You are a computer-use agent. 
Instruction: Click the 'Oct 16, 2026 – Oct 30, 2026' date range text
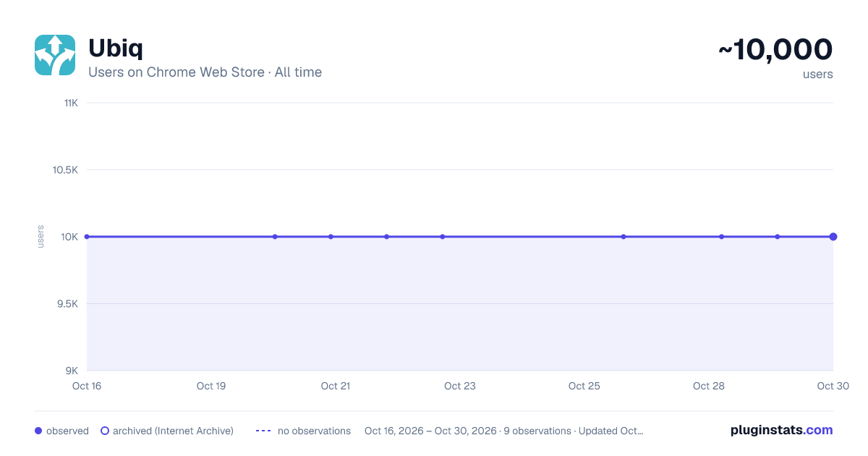tap(430, 431)
